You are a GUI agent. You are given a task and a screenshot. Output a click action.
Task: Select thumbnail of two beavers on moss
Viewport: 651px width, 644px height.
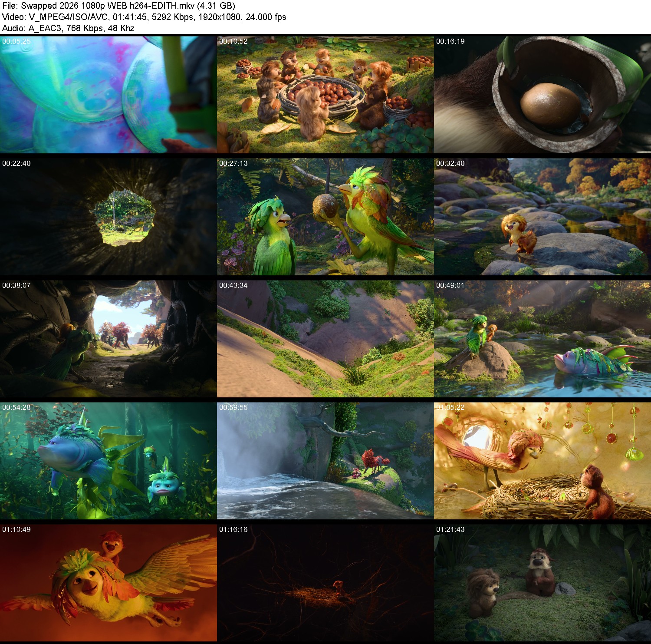point(542,582)
